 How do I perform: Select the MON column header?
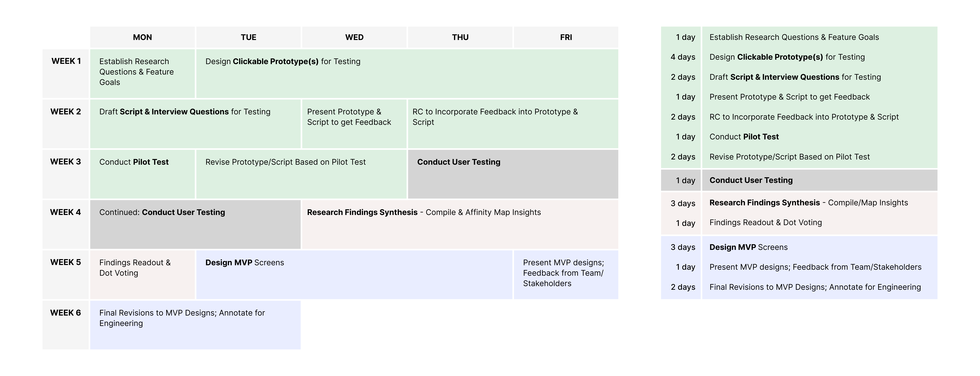[x=142, y=37]
